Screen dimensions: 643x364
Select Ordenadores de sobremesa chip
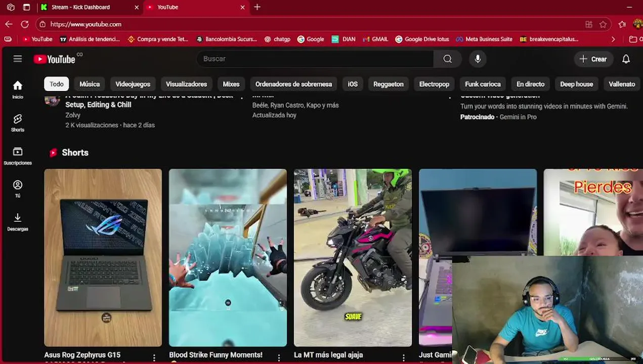tap(293, 84)
